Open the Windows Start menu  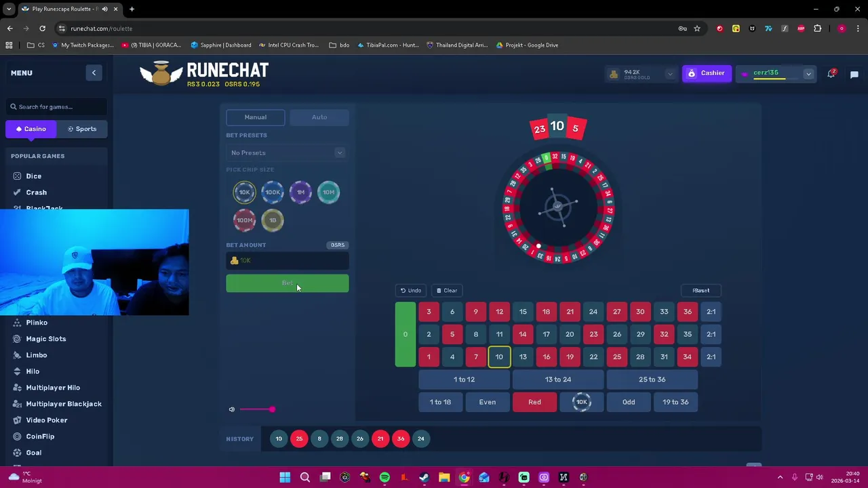[x=285, y=477]
